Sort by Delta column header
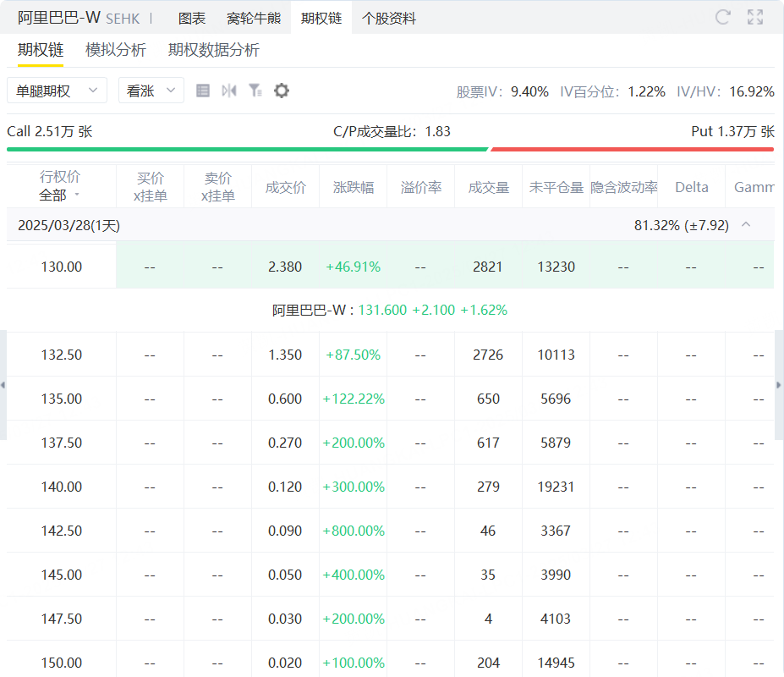The image size is (784, 677). (x=692, y=188)
